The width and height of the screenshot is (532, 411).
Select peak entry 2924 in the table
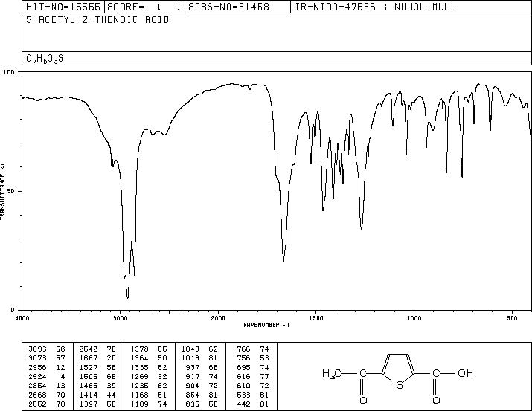38,376
